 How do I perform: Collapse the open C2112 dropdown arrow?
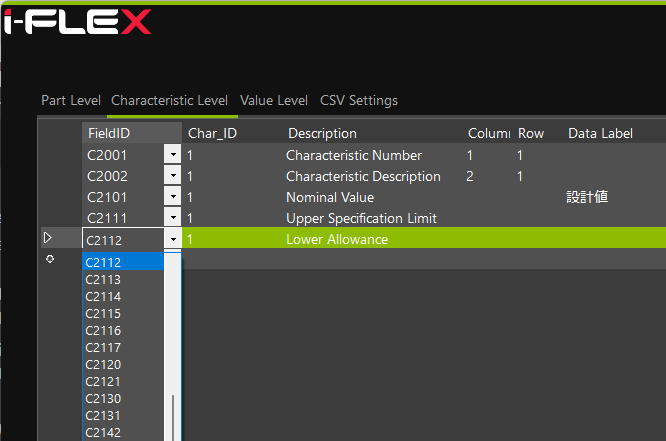point(173,239)
